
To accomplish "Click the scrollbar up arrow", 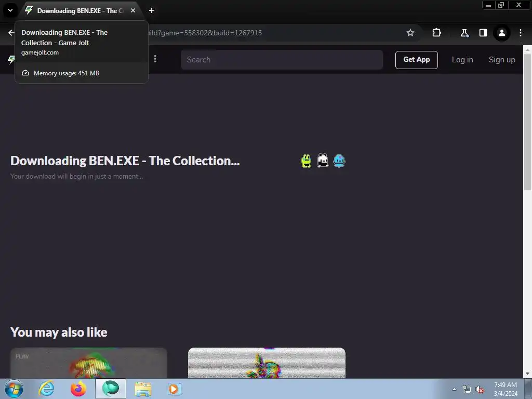I will 527,50.
